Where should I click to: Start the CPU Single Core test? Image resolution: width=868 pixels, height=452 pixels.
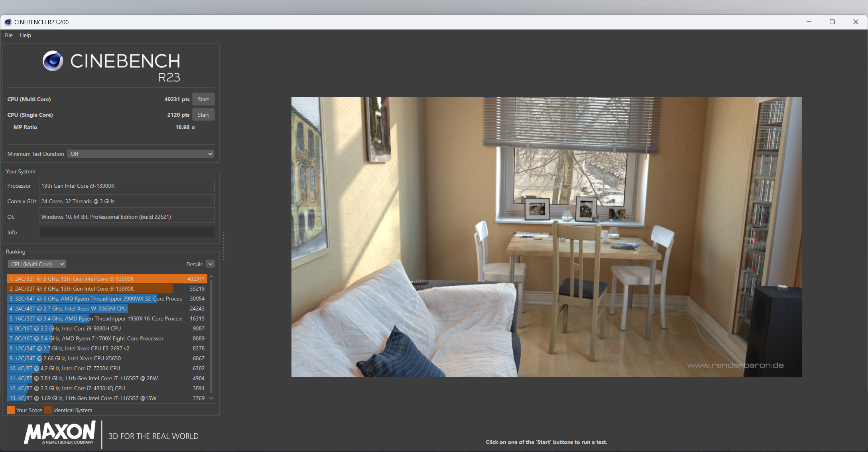click(203, 115)
